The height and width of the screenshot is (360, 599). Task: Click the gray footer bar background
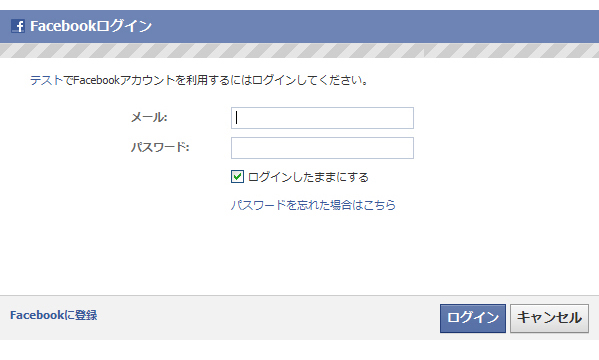267,318
